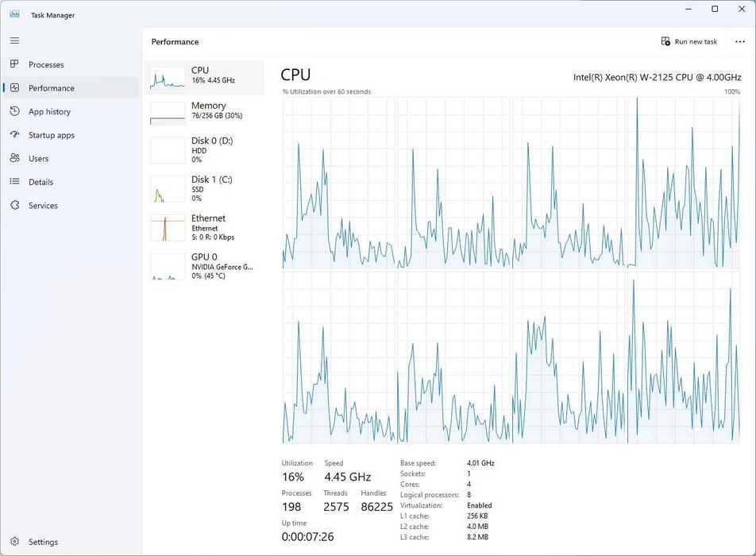Select Disk 0 (D:) HDD entry
756x556 pixels.
coord(204,150)
